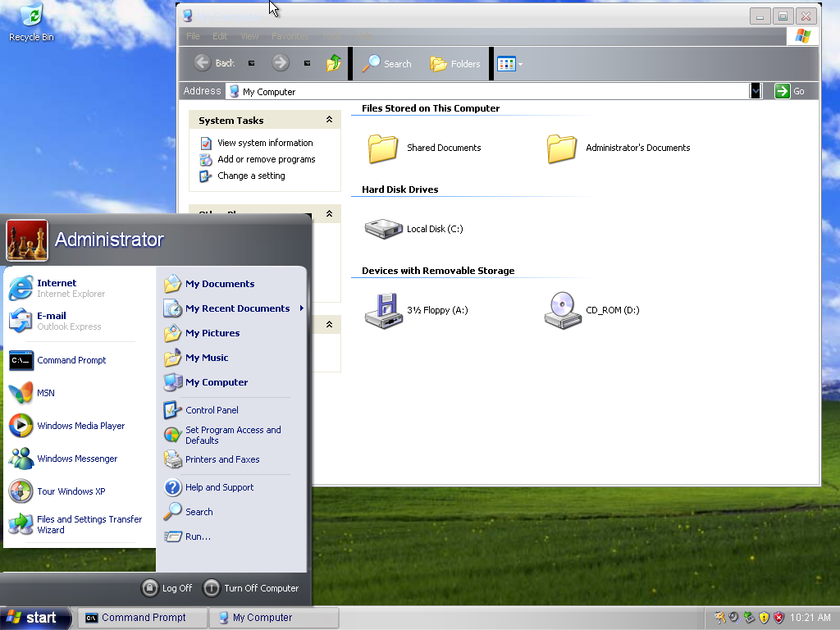Select the Local Disk (C:) drive icon
Image resolution: width=840 pixels, height=630 pixels.
[x=383, y=229]
